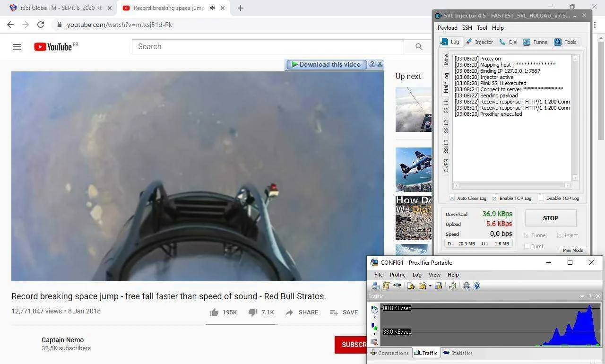The width and height of the screenshot is (605, 364).
Task: Click the STOP button in SVL Injector
Action: pyautogui.click(x=551, y=218)
